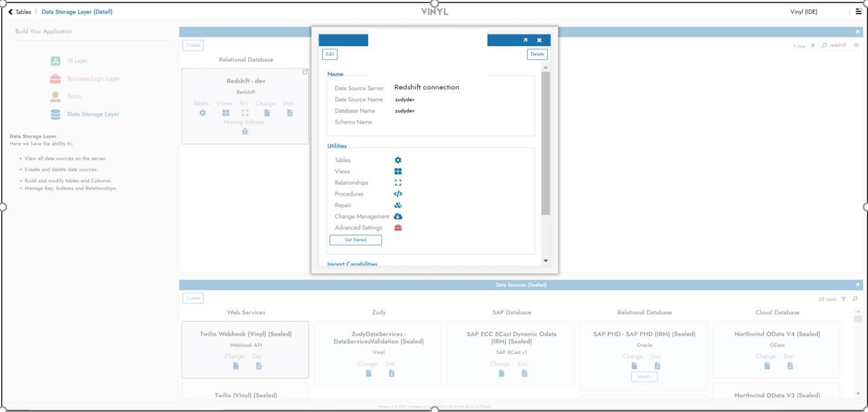Open Advanced Settings toolbox icon
The width and height of the screenshot is (868, 412).
[398, 228]
